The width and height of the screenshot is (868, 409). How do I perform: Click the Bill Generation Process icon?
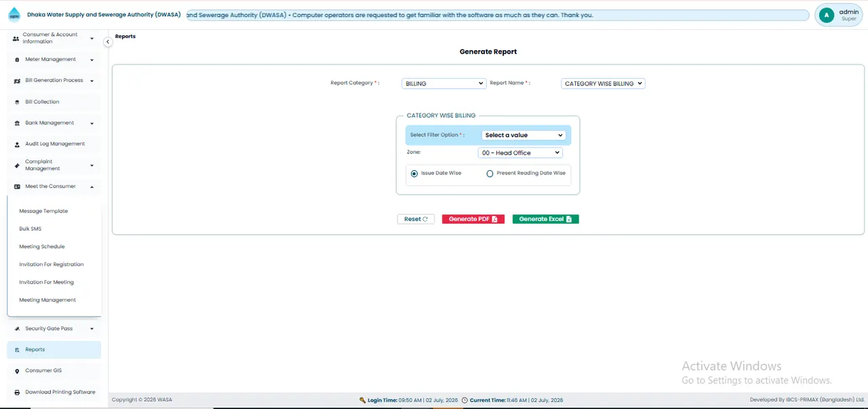click(17, 81)
